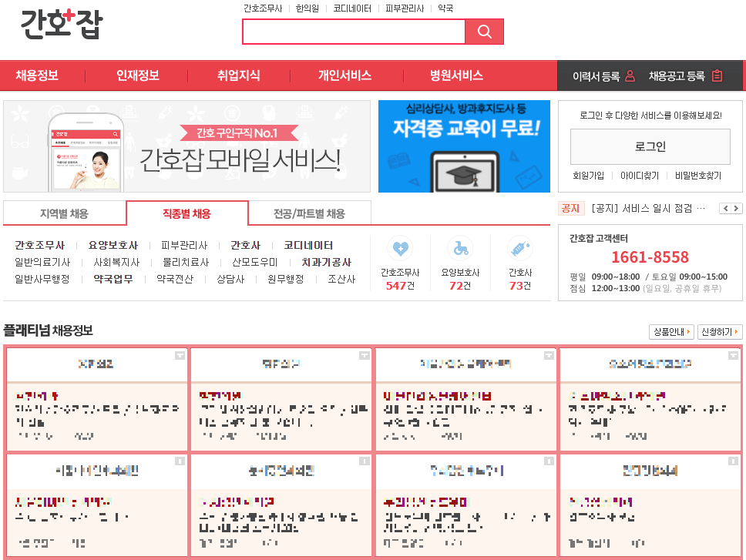Open the 채용정보 menu
This screenshot has width=746, height=560.
[37, 75]
